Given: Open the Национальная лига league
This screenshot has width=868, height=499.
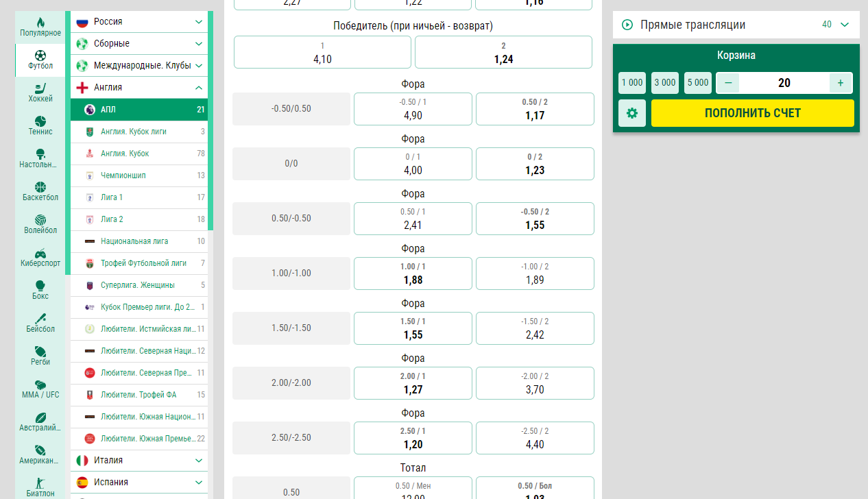Looking at the screenshot, I should point(139,241).
